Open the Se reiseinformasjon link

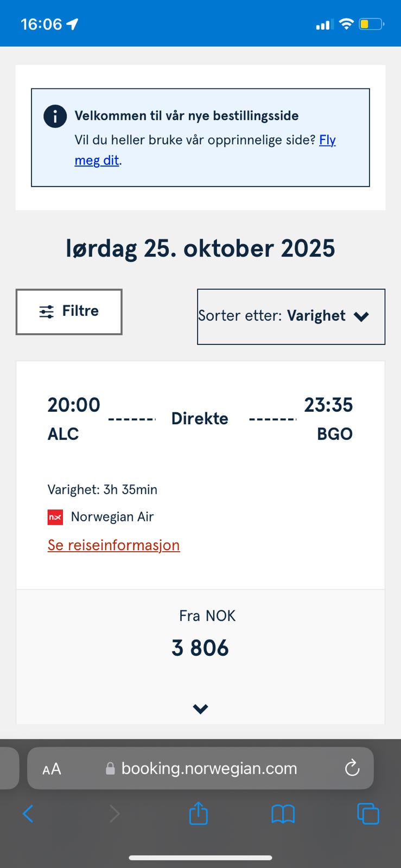point(113,545)
